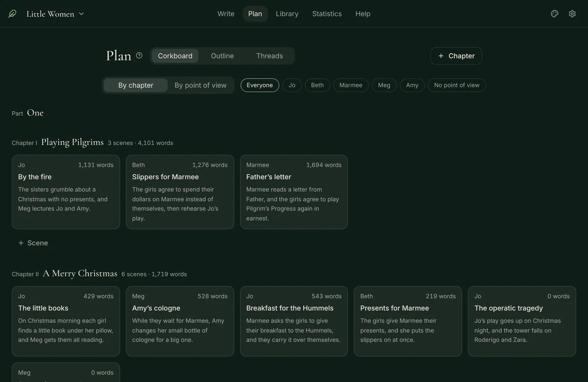The height and width of the screenshot is (382, 588).
Task: Click the 543 words count
Action: tap(327, 296)
